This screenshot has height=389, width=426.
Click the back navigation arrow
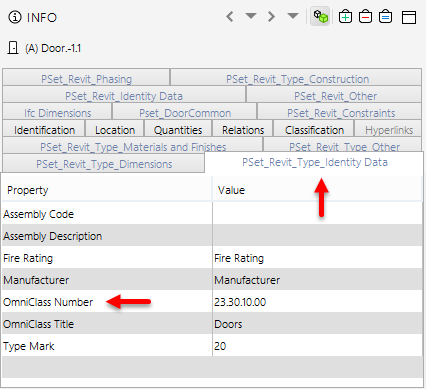click(230, 16)
